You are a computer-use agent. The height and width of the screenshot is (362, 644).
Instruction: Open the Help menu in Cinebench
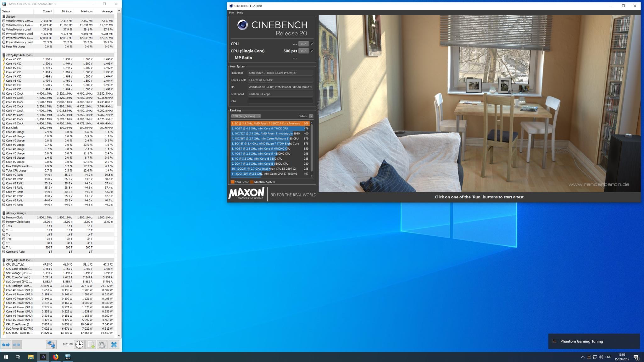coord(240,13)
